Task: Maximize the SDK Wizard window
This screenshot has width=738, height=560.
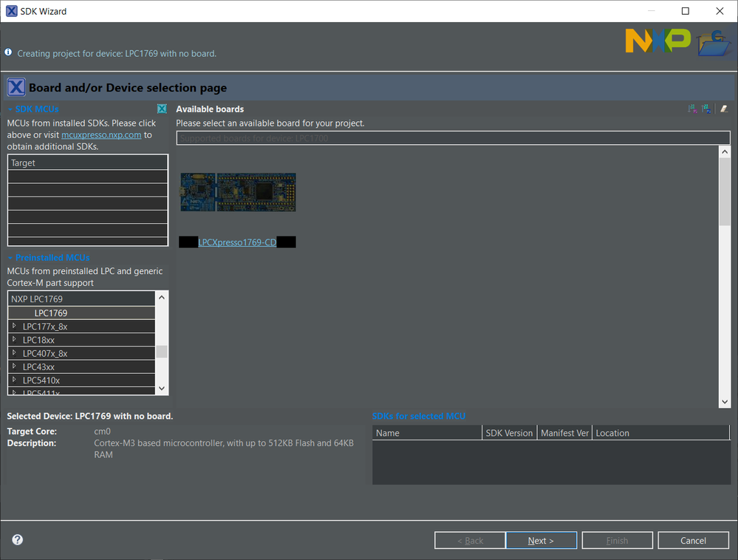Action: (x=686, y=11)
